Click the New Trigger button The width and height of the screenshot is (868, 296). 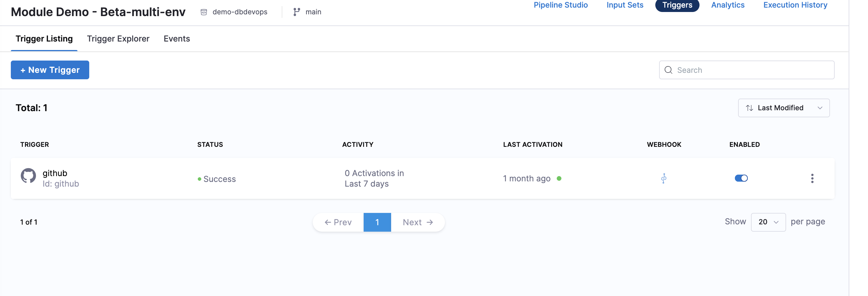tap(50, 70)
